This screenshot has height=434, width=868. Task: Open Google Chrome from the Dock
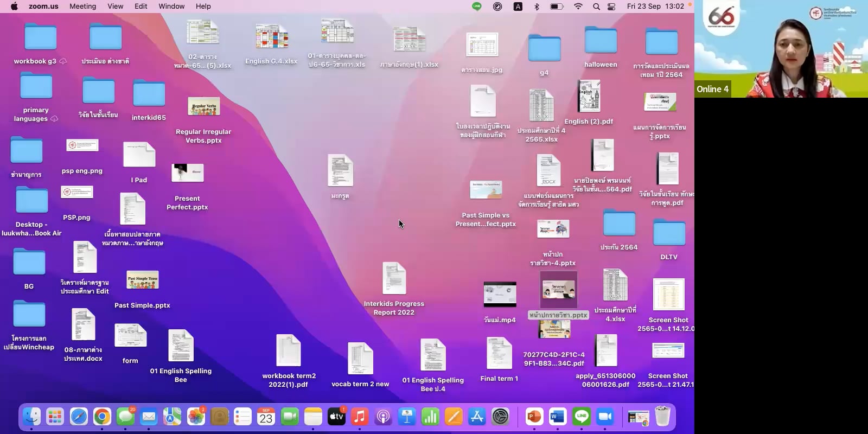point(102,417)
